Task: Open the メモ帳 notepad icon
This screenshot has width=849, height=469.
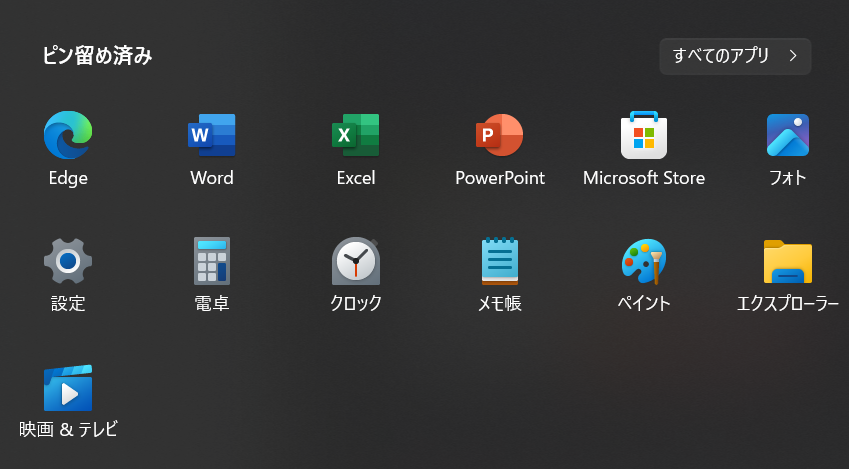Action: 500,261
